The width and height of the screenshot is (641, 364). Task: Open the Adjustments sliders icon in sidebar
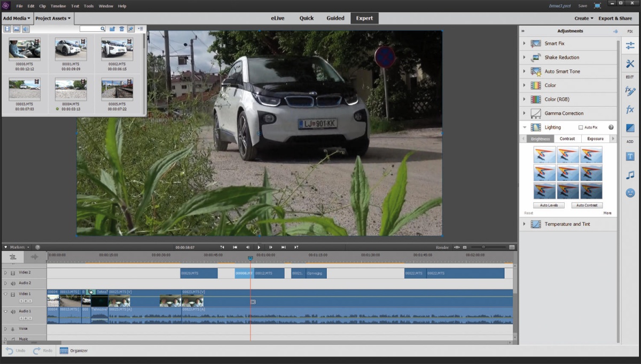630,46
